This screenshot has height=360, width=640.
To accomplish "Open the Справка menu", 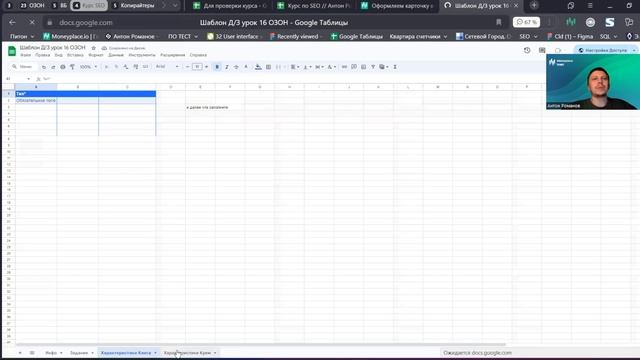I will [x=198, y=55].
